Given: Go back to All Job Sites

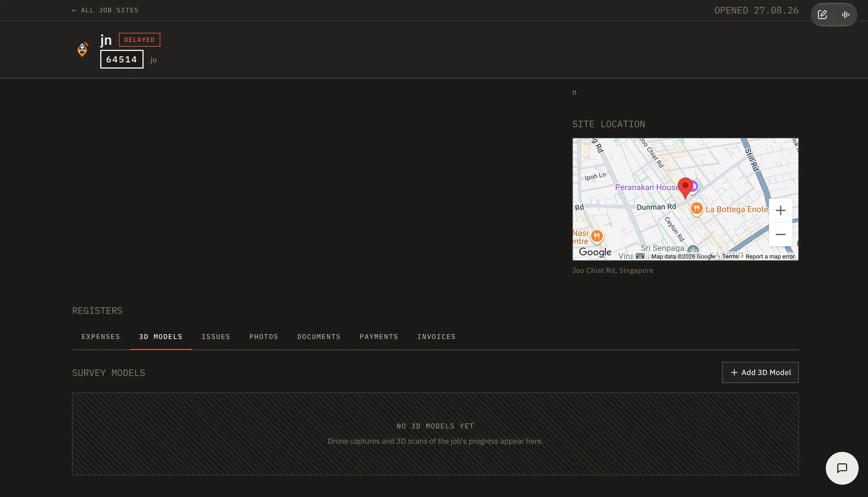Looking at the screenshot, I should [x=105, y=10].
